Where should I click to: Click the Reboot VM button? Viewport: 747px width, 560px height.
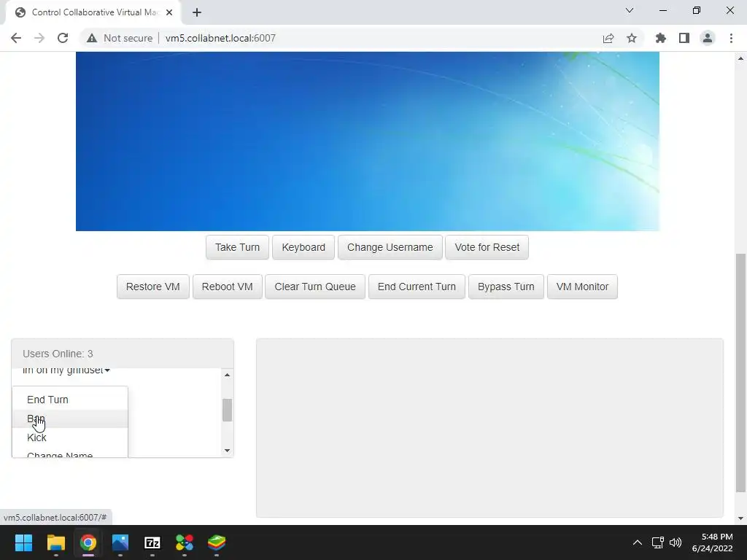coord(228,287)
